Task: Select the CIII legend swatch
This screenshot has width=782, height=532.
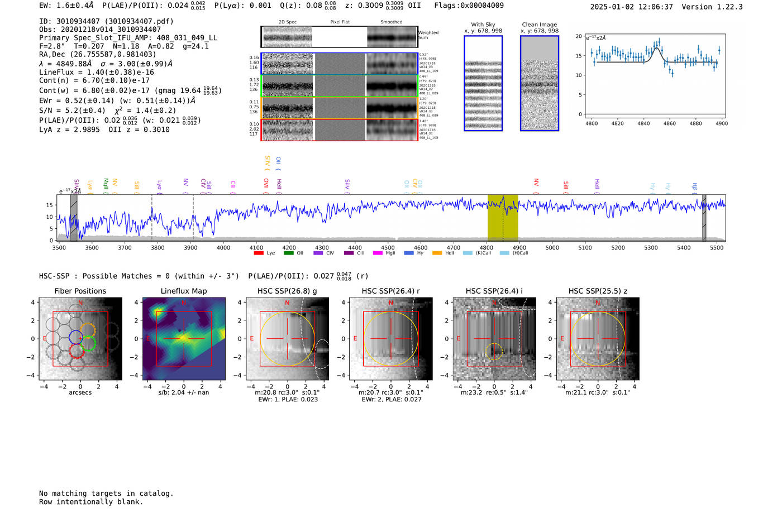Action: pos(349,253)
